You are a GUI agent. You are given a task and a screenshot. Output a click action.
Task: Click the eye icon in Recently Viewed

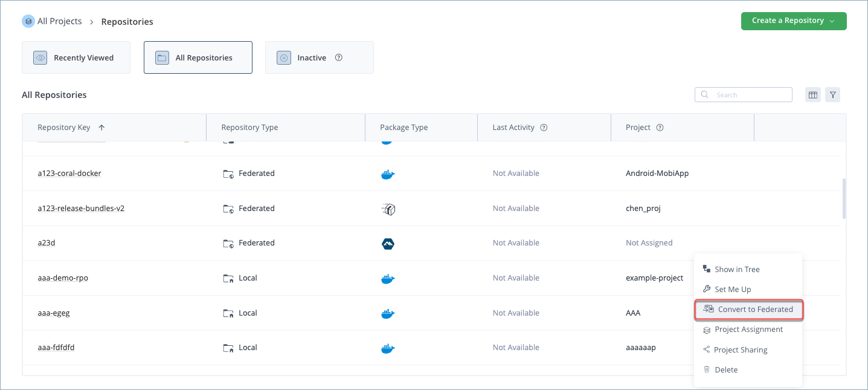pos(40,58)
